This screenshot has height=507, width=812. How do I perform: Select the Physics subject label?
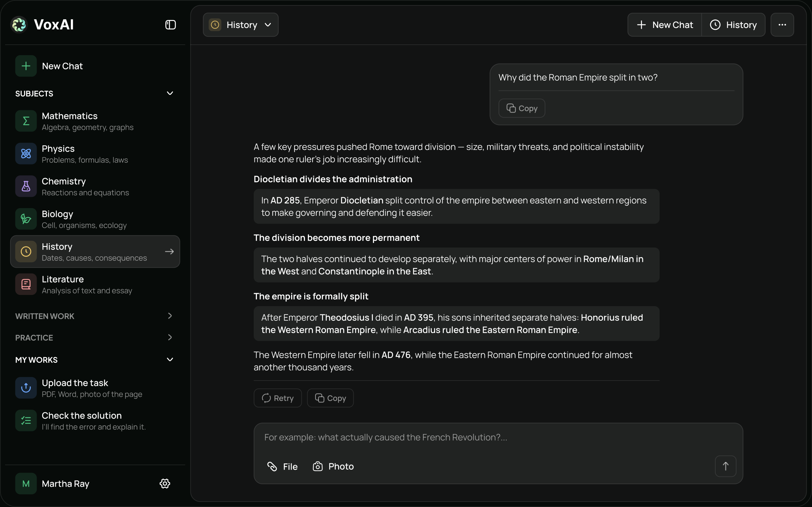[58, 149]
